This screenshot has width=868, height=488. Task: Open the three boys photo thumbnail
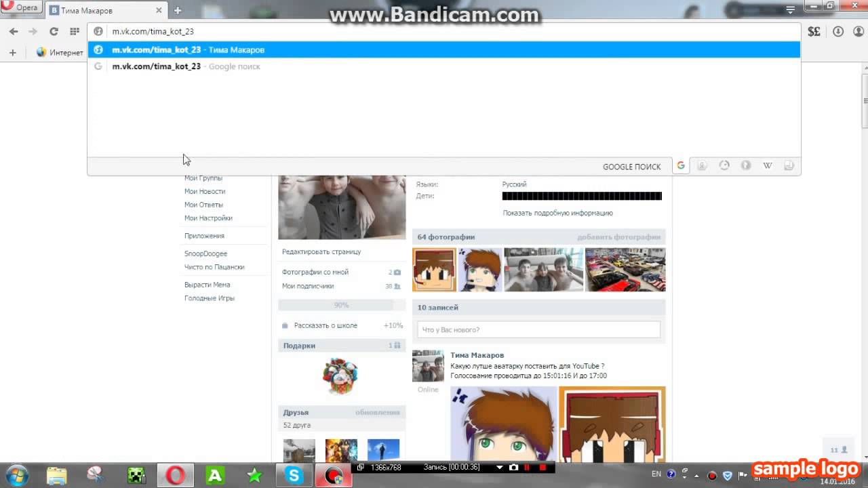[543, 270]
